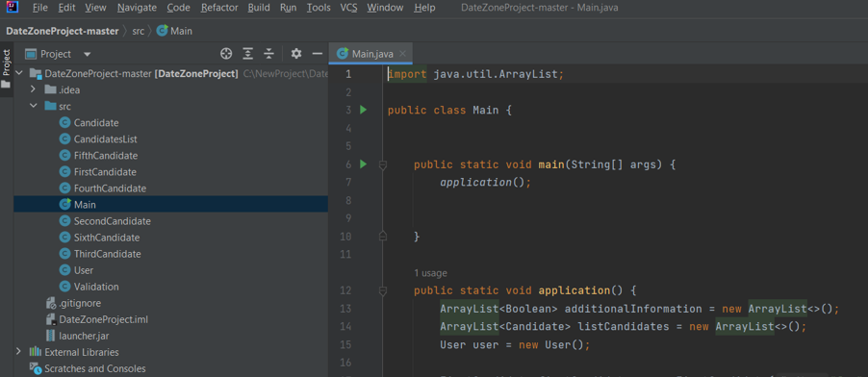868x377 pixels.
Task: Select the Main class in tree
Action: [x=170, y=204]
